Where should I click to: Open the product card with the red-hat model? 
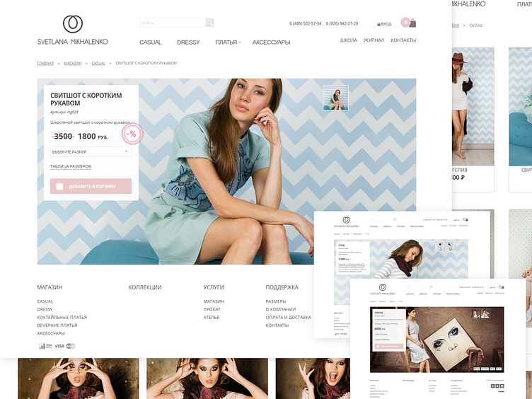[473, 120]
